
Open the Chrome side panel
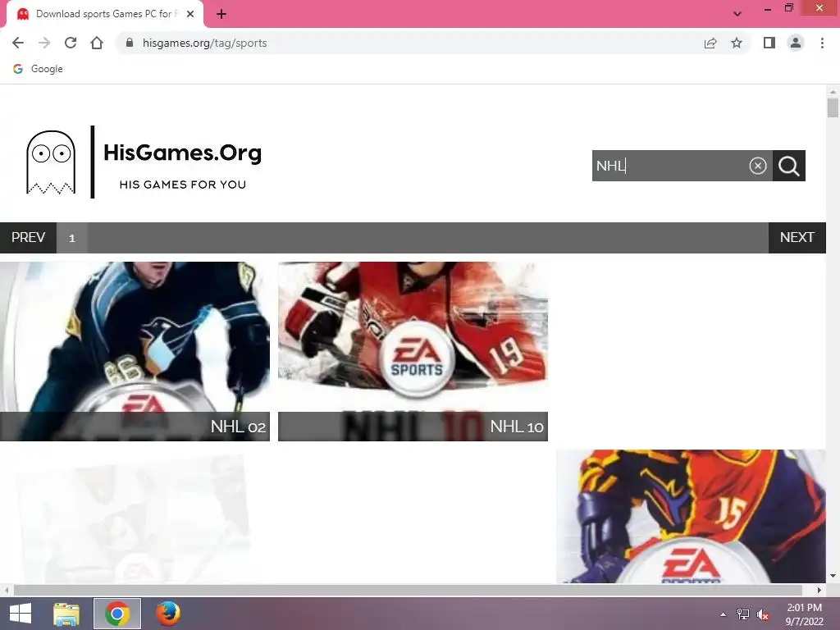click(769, 43)
